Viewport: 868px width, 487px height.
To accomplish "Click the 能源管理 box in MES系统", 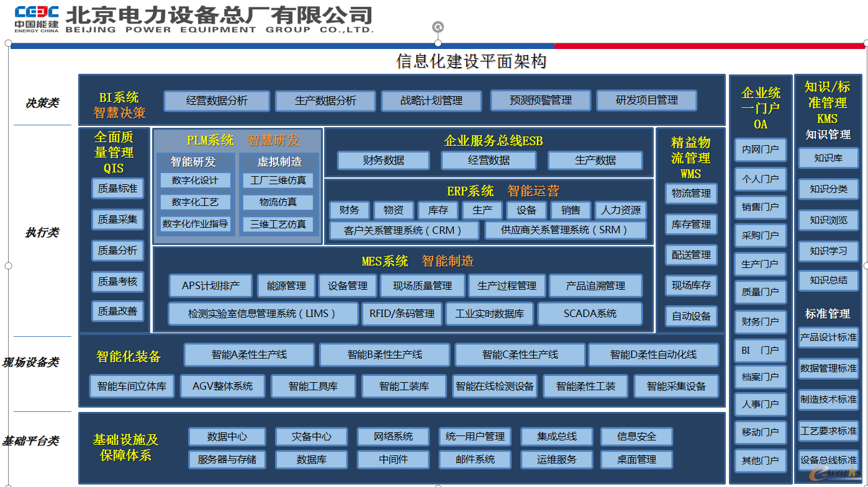I will 286,286.
